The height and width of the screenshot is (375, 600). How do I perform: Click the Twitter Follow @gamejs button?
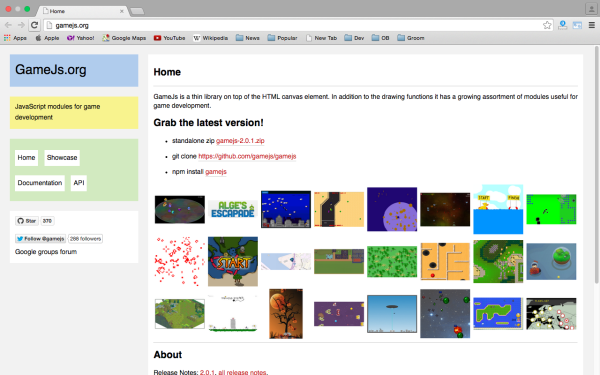tap(41, 238)
